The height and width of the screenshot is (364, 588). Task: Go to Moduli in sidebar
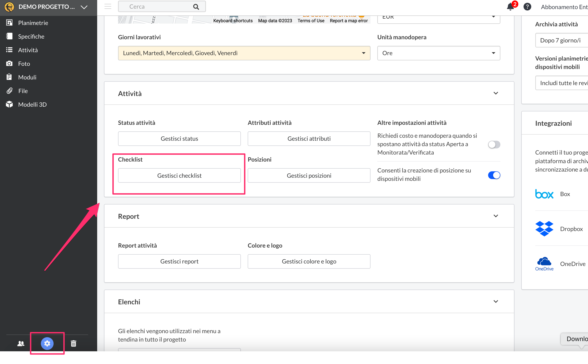27,77
